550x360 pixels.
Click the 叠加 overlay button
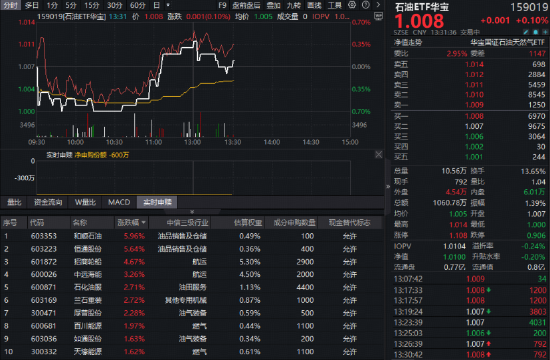(273, 5)
